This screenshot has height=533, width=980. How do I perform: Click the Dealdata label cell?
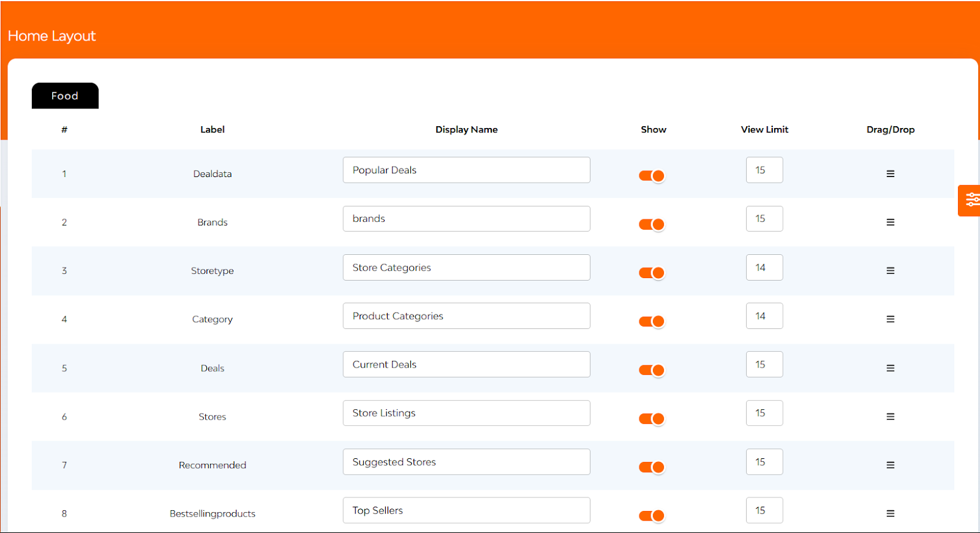(x=213, y=174)
